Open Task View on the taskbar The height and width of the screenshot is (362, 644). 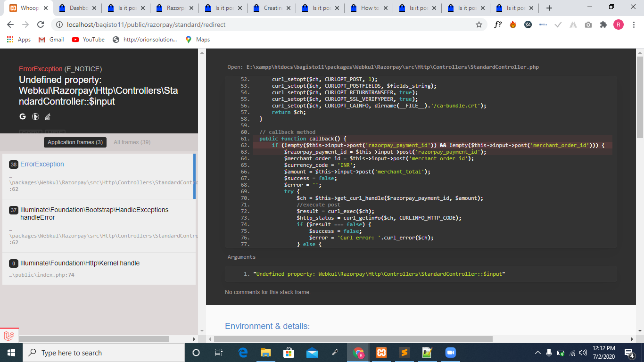click(219, 353)
